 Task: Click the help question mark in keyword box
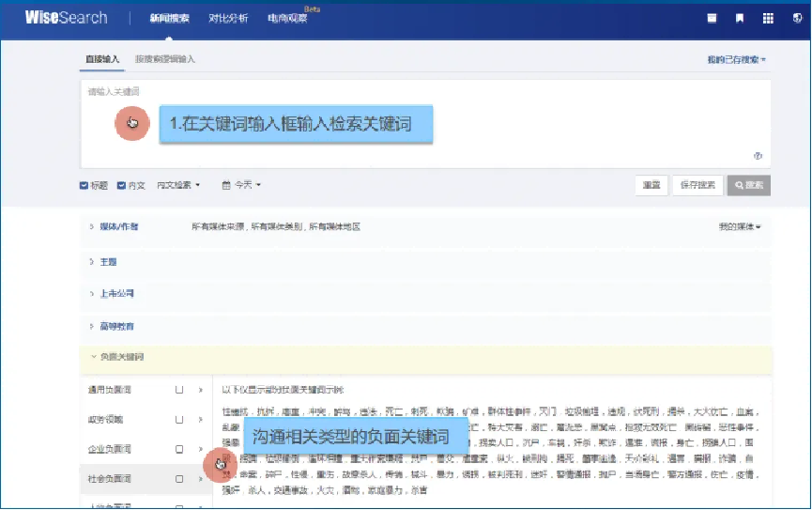pyautogui.click(x=758, y=156)
